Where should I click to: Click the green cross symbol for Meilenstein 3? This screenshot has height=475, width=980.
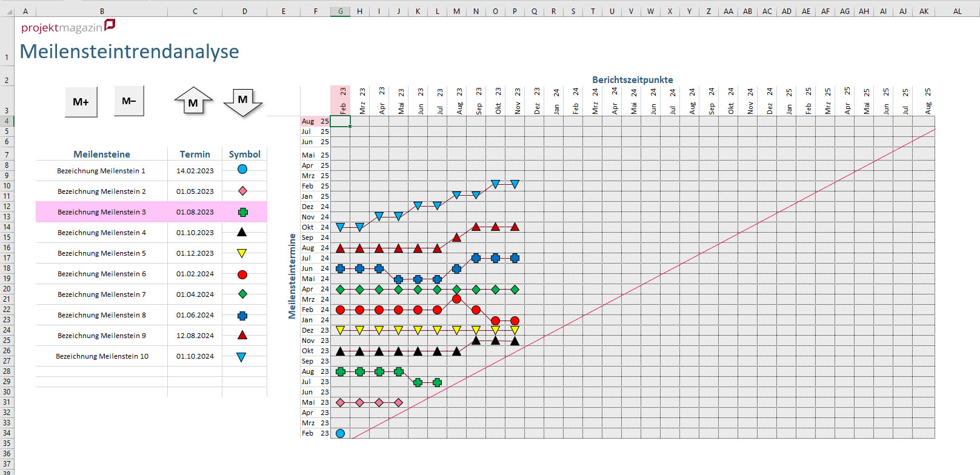242,212
